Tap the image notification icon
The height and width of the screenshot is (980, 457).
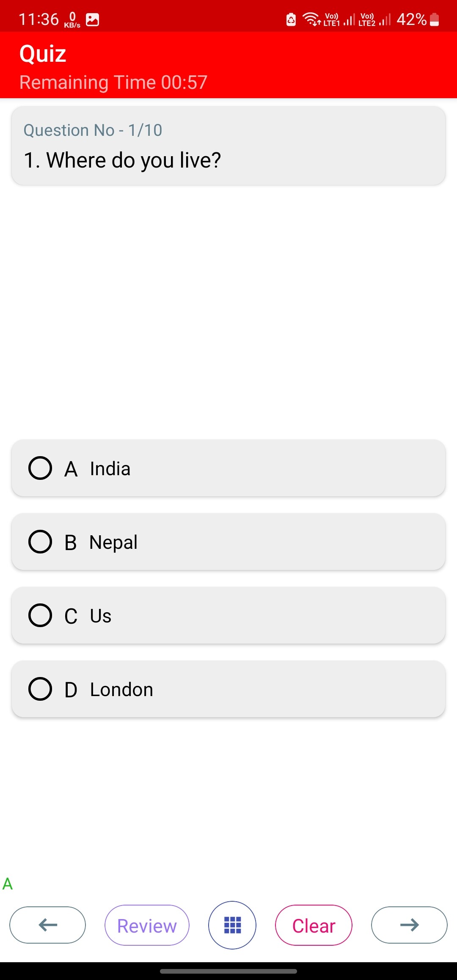[92, 19]
